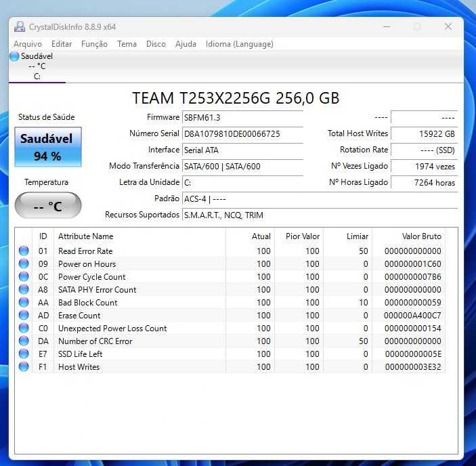The width and height of the screenshot is (476, 466).
Task: Click raw value 000000000154
Action: (x=412, y=329)
